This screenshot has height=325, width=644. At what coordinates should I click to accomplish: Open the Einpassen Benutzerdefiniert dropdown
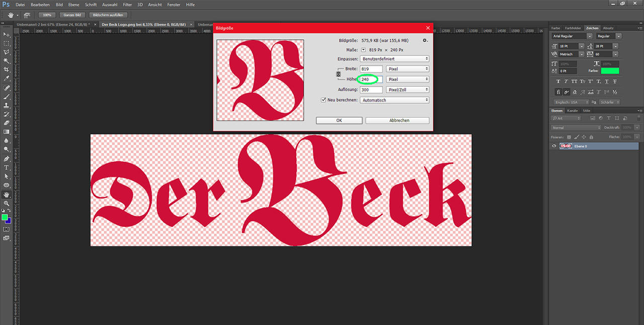click(394, 59)
